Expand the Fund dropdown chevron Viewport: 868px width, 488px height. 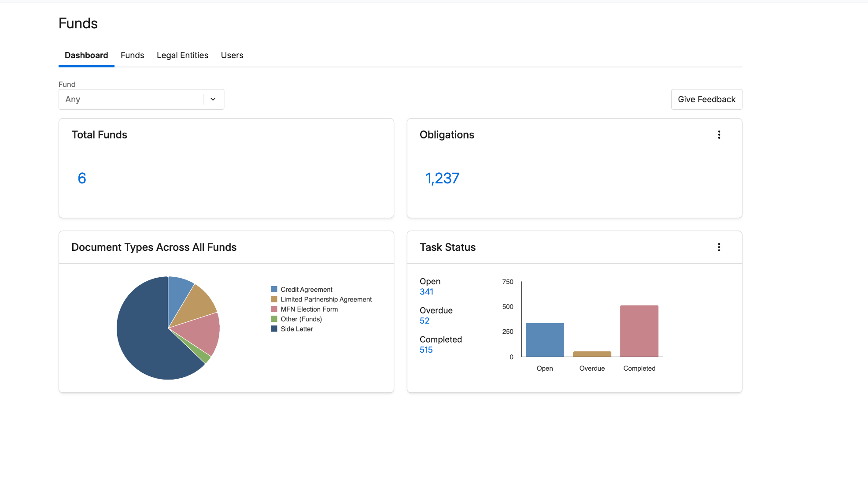pyautogui.click(x=213, y=100)
